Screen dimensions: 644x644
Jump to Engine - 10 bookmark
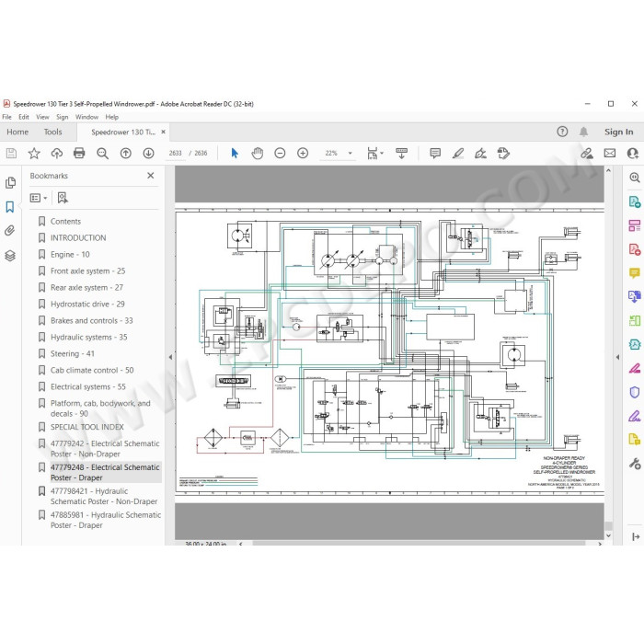point(70,255)
